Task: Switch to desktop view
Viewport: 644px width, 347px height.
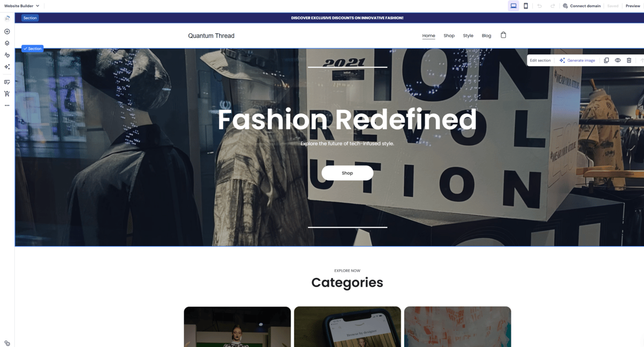Action: tap(513, 6)
